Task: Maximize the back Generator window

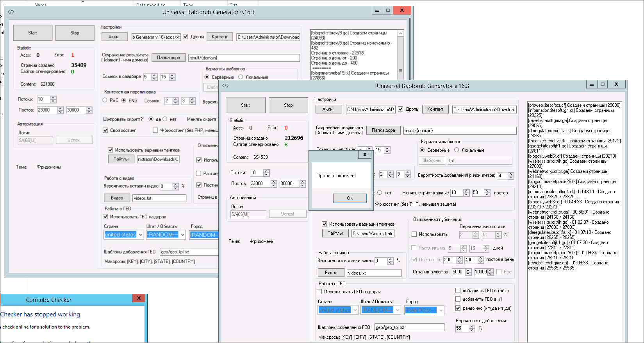Action: click(388, 10)
